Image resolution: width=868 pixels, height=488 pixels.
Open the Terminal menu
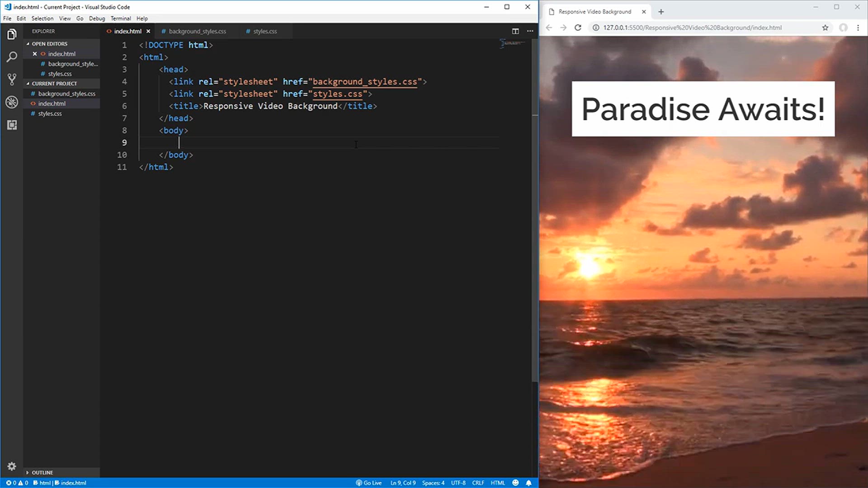121,19
